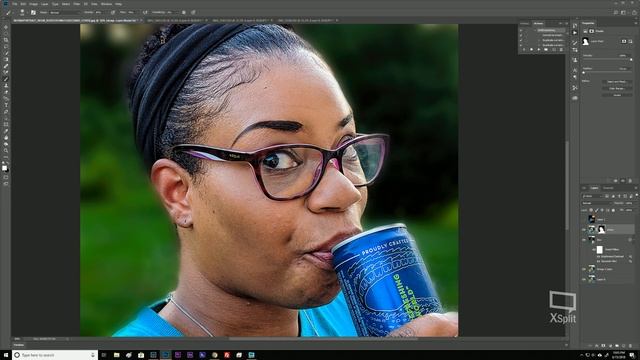640x360 pixels.
Task: Toggle Smart Filters visibility eye
Action: (x=594, y=249)
